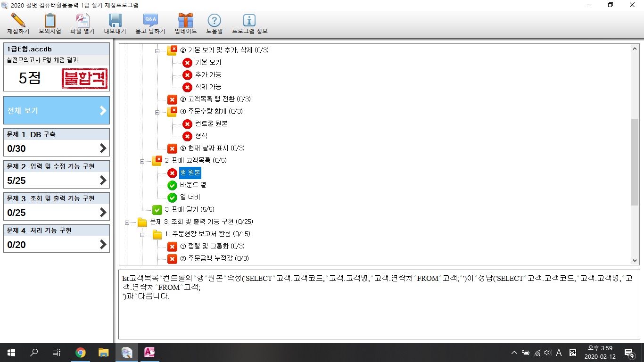Collapse the 기본 보기 및 추가, 삭제 node

(157, 50)
